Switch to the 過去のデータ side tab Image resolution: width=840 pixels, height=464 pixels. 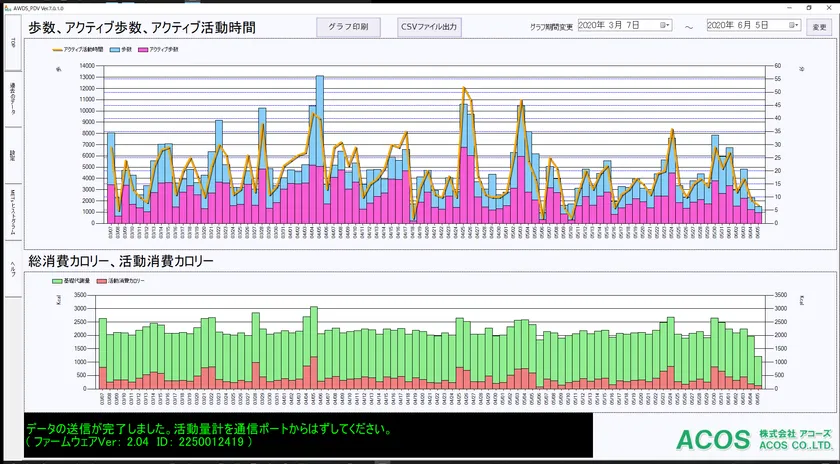[12, 99]
